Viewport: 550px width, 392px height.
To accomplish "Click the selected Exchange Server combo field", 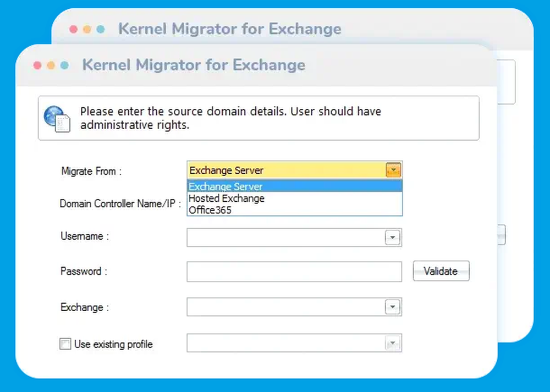I will (295, 170).
